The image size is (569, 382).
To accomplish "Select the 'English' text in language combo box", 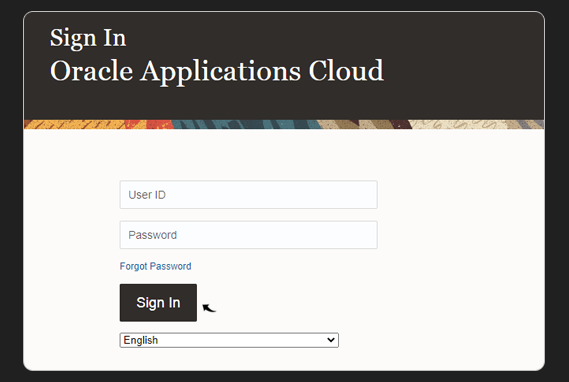I will (x=141, y=340).
